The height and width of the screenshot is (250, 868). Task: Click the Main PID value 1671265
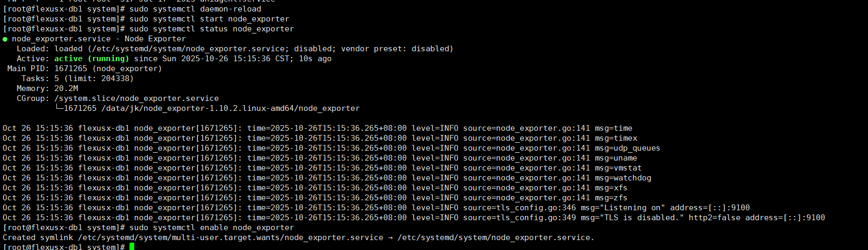71,69
